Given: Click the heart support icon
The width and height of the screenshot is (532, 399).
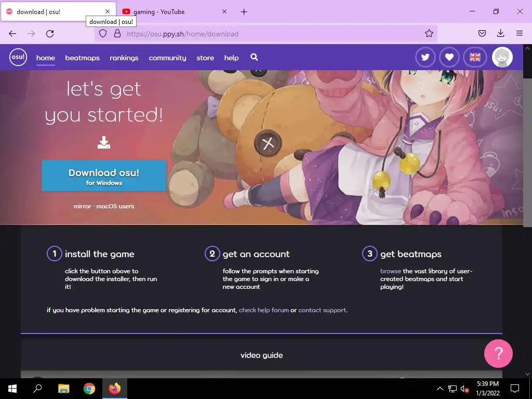Looking at the screenshot, I should (449, 57).
